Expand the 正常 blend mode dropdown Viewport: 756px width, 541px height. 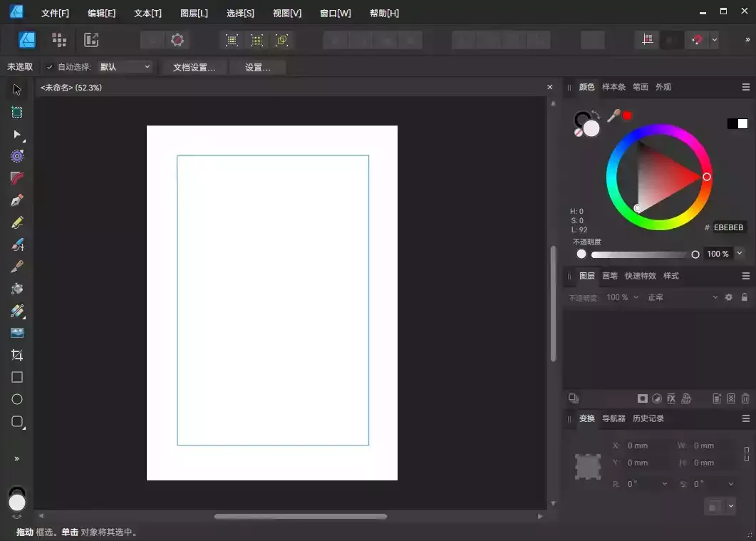click(680, 297)
